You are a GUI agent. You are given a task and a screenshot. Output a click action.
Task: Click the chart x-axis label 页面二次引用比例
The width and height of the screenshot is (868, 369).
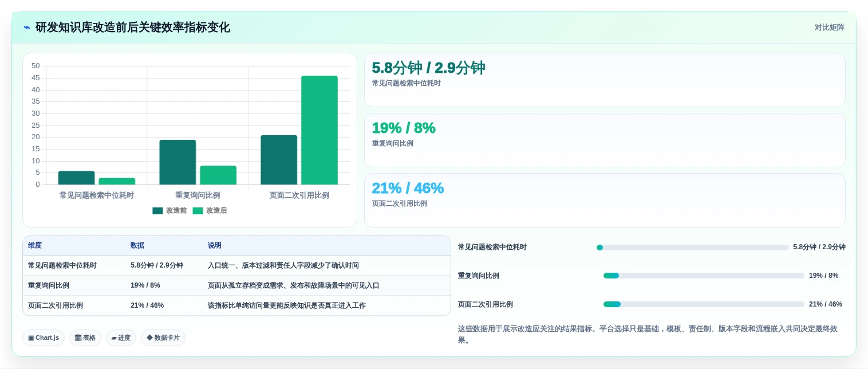(x=299, y=195)
